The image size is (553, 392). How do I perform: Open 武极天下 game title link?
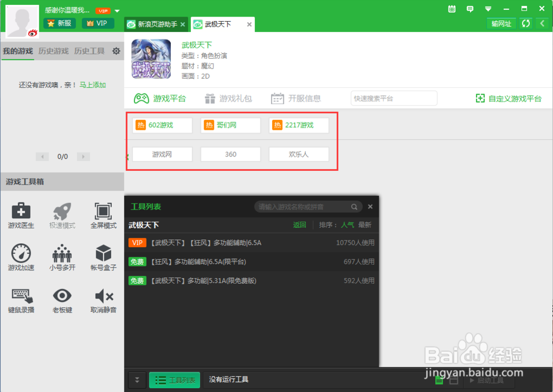[x=197, y=45]
